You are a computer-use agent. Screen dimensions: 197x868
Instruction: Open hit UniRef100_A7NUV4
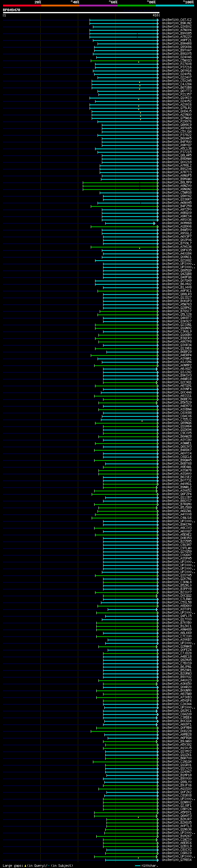(x=177, y=30)
